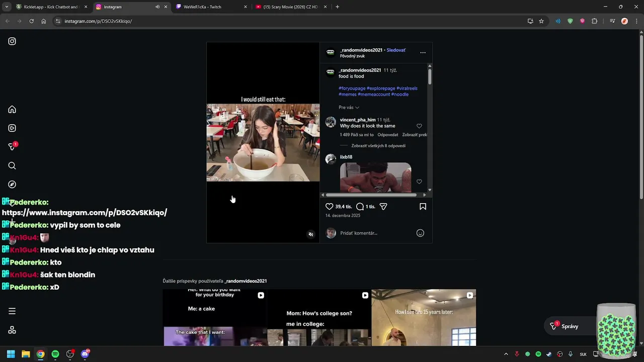Open 'What do you want for your birthday' reel thumbnail
Viewport: 644px width, 362px height.
tap(215, 318)
